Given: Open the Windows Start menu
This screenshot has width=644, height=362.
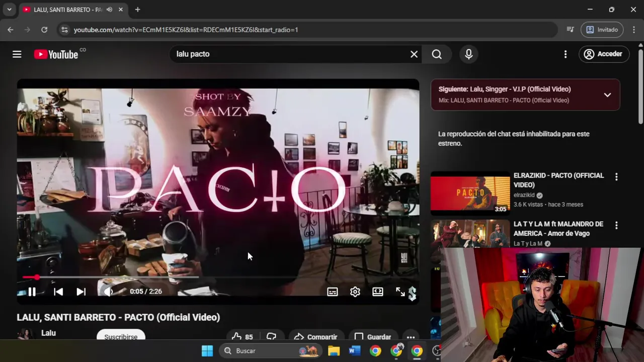Looking at the screenshot, I should (x=207, y=351).
